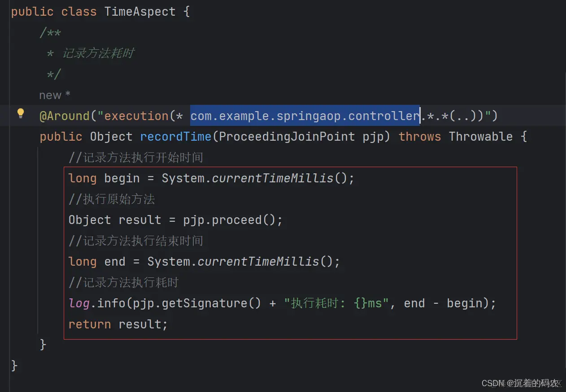Viewport: 566px width, 392px height.
Task: Click the "long end" declaration line
Action: click(x=204, y=262)
